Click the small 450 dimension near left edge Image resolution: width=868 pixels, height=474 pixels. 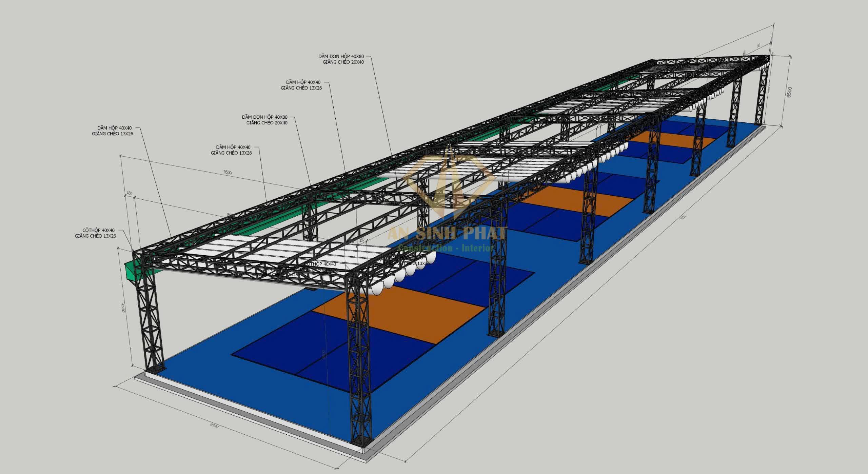pos(129,194)
